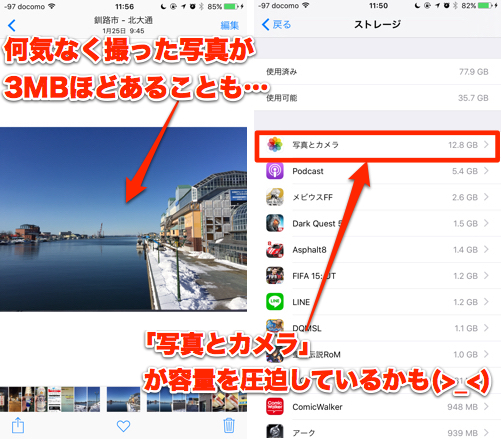
Task: Select the Podcast label text
Action: coord(308,171)
